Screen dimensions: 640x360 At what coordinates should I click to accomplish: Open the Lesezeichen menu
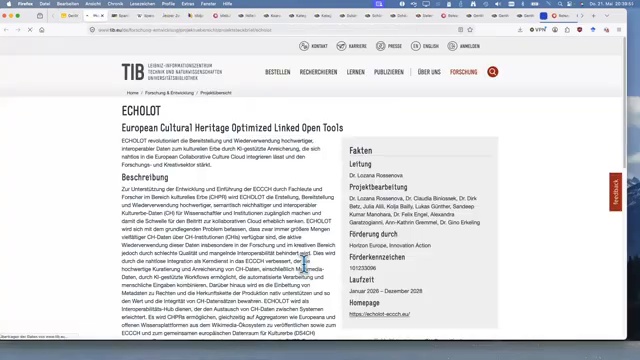tap(142, 4)
